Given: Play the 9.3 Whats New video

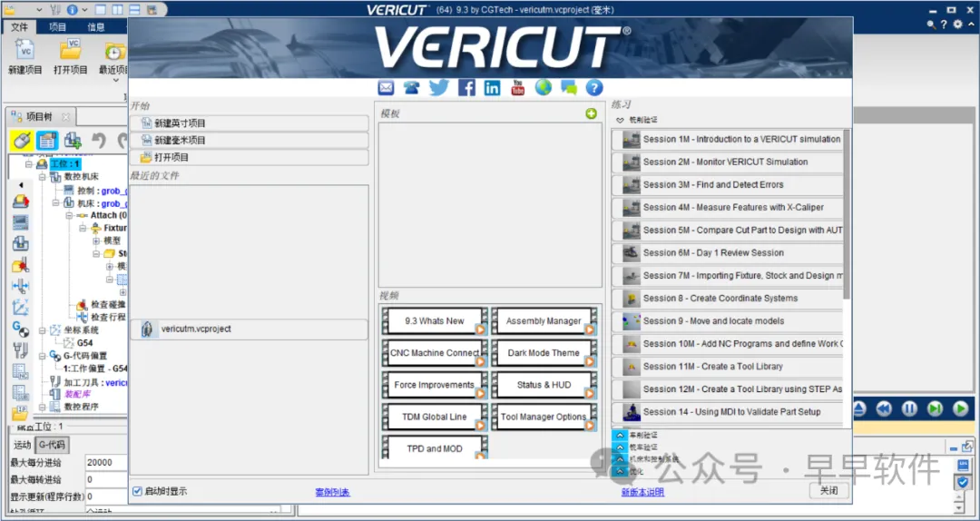Looking at the screenshot, I should [x=435, y=320].
